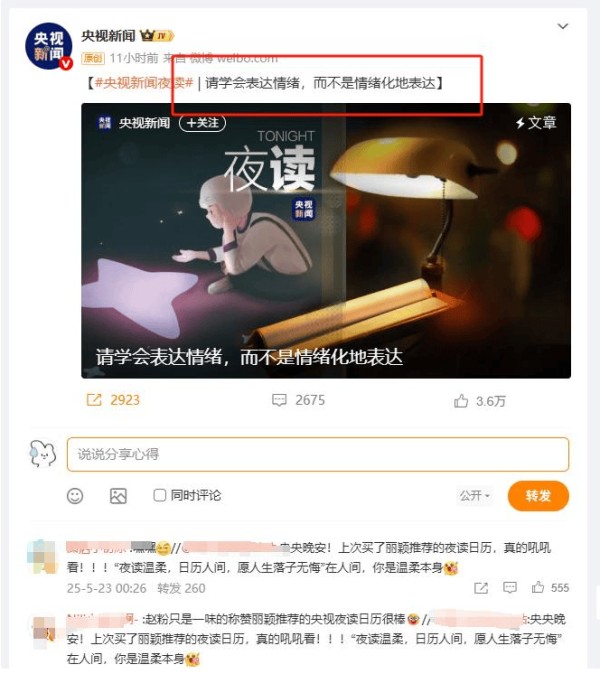
Task: Attach a picture using the image icon
Action: coord(118,496)
